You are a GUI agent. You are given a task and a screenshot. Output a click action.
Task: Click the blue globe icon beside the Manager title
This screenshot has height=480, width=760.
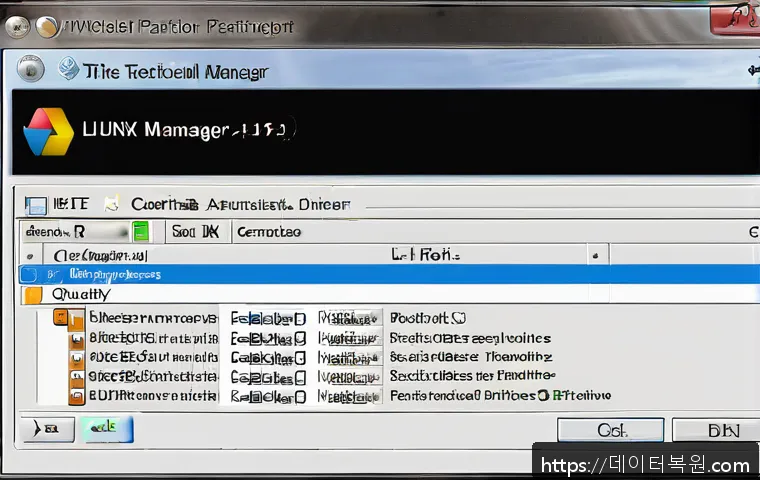coord(68,70)
